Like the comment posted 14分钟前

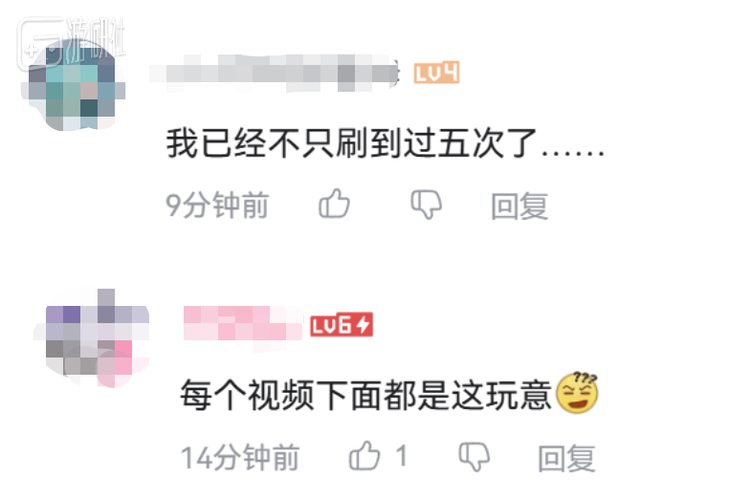click(364, 455)
